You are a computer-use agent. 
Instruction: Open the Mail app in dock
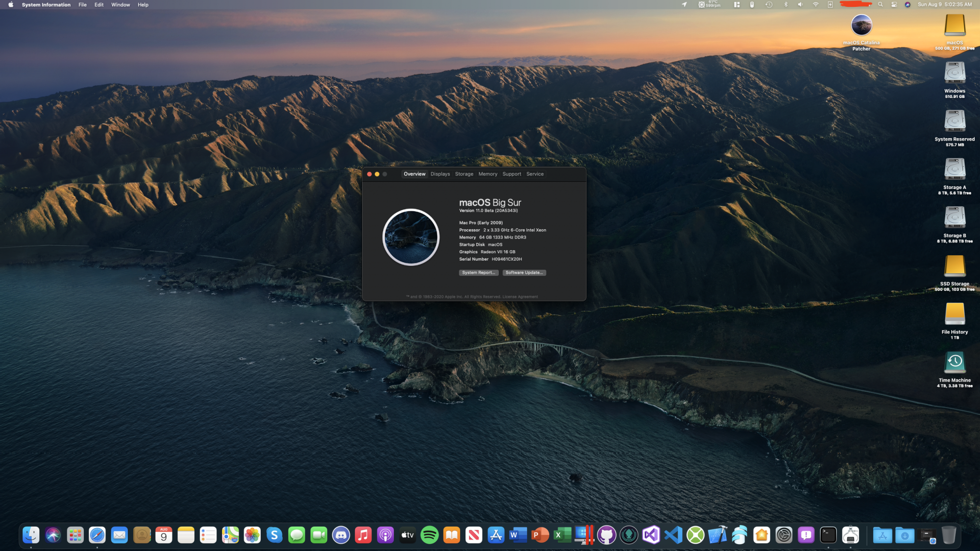tap(119, 535)
